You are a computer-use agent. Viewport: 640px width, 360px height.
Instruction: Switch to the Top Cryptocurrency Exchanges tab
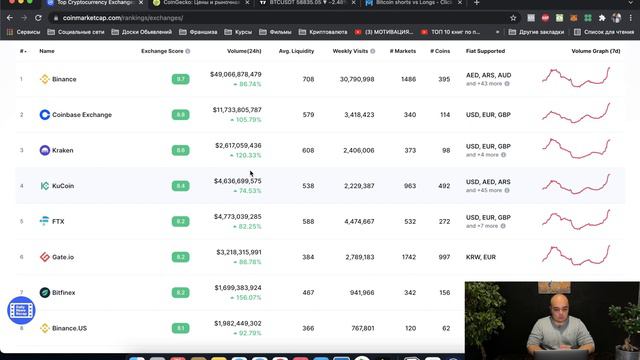point(94,3)
